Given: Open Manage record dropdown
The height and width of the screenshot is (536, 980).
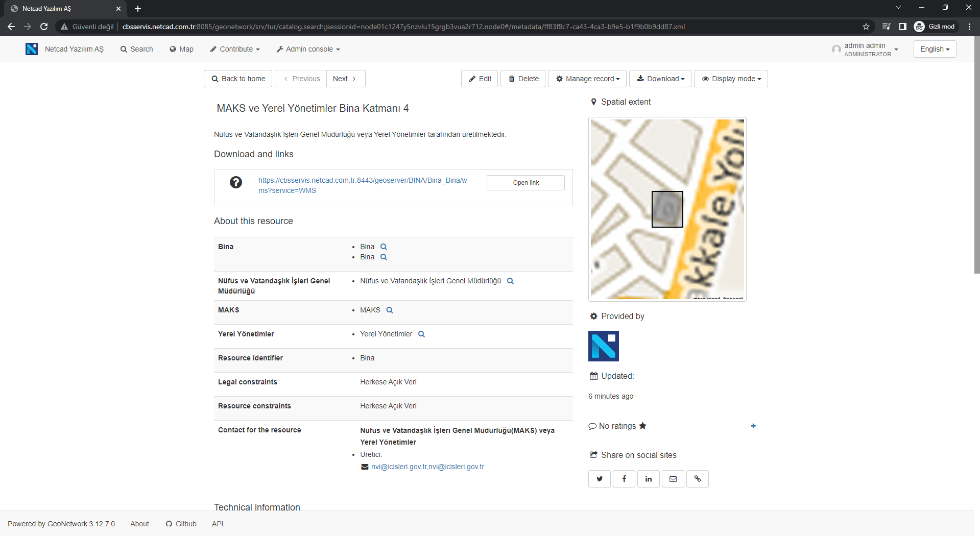Looking at the screenshot, I should (x=587, y=79).
